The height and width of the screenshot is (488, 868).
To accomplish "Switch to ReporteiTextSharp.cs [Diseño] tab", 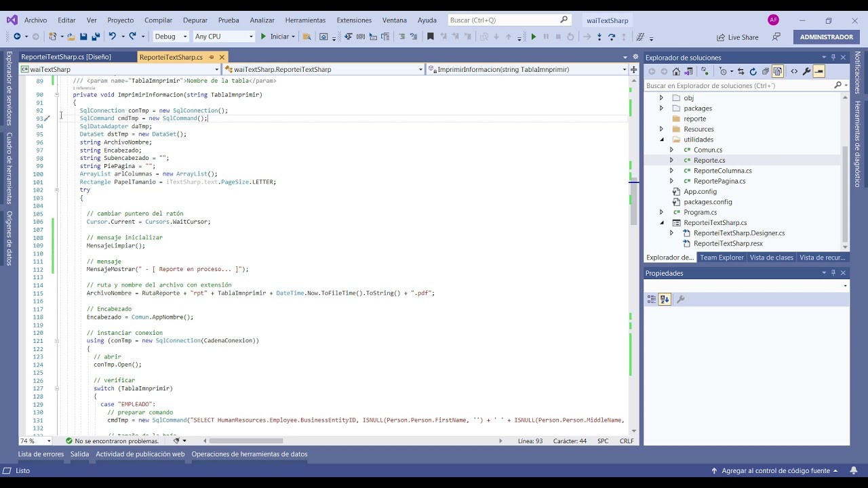I will pos(66,57).
